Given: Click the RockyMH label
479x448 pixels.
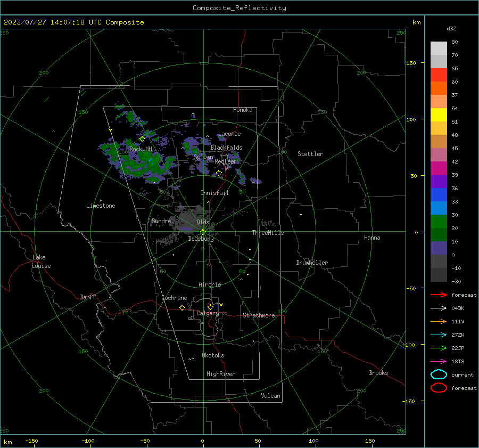Looking at the screenshot, I should pos(141,149).
